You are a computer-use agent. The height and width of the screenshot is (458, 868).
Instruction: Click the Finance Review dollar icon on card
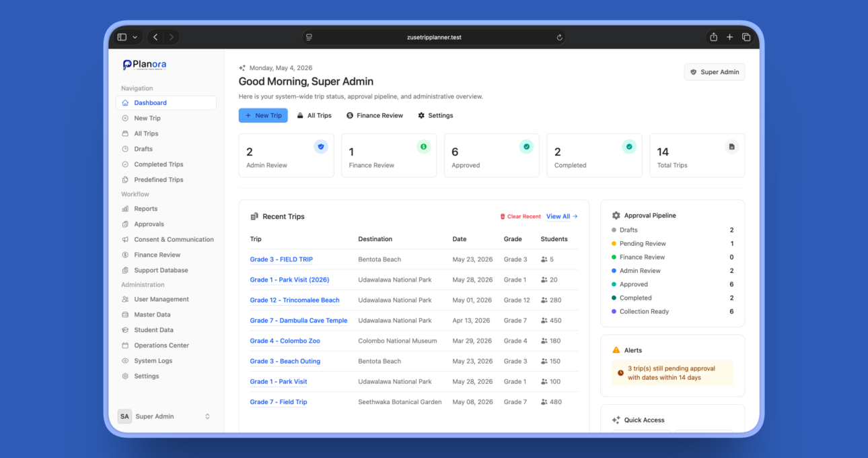tap(423, 146)
